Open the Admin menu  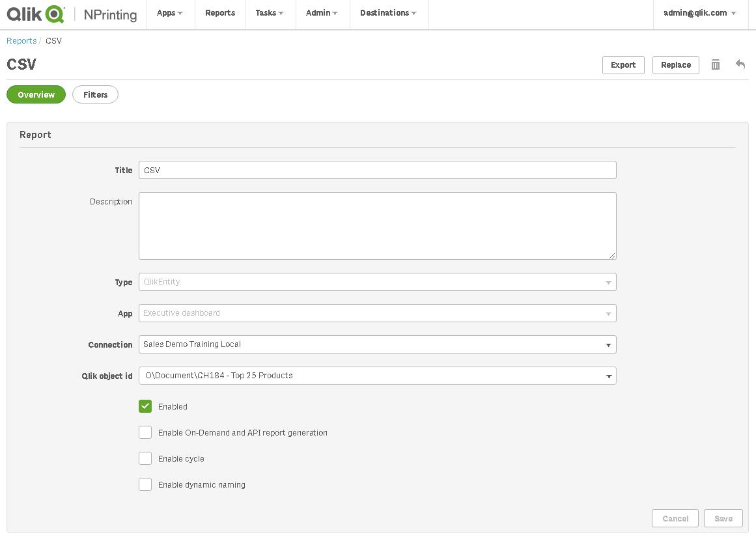tap(322, 13)
